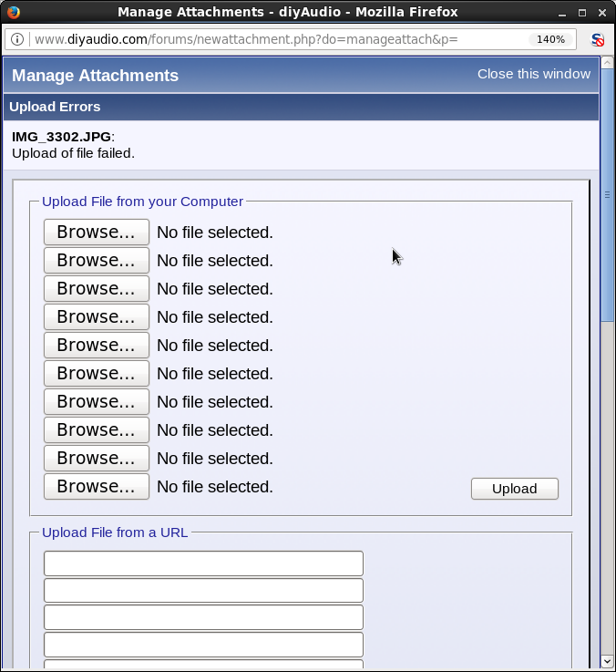The width and height of the screenshot is (616, 672).
Task: Click the first Browse button
Action: pyautogui.click(x=97, y=233)
